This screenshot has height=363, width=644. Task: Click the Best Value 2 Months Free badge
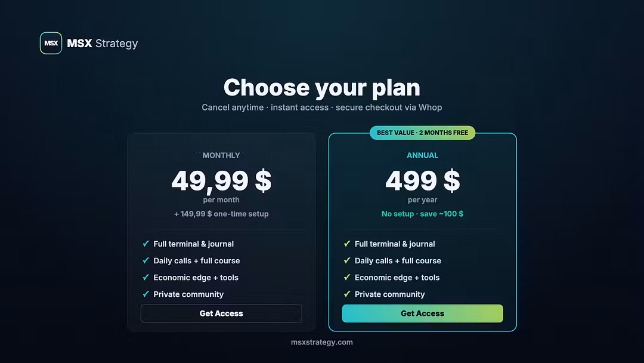click(x=422, y=133)
